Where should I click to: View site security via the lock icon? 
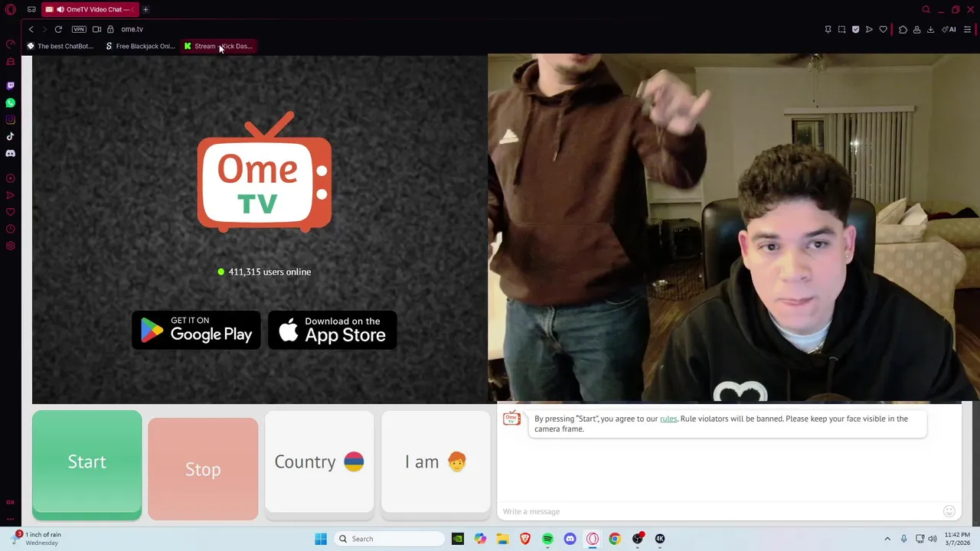pyautogui.click(x=110, y=29)
